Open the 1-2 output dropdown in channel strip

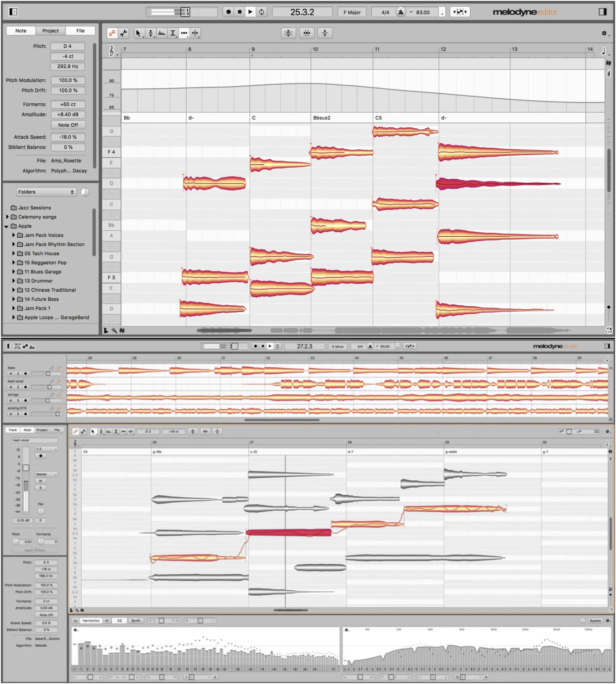[46, 449]
